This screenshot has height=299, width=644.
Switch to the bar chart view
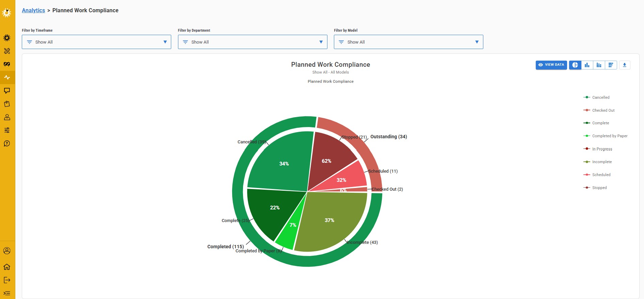(587, 65)
